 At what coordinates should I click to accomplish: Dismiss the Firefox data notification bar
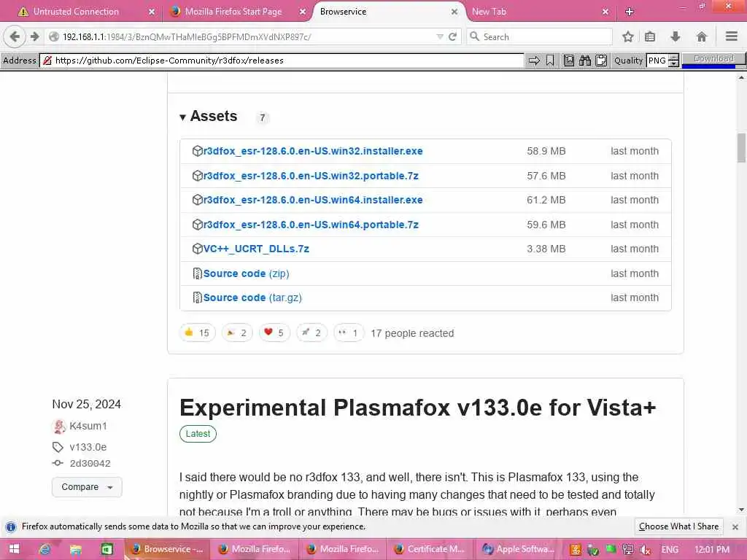[735, 526]
